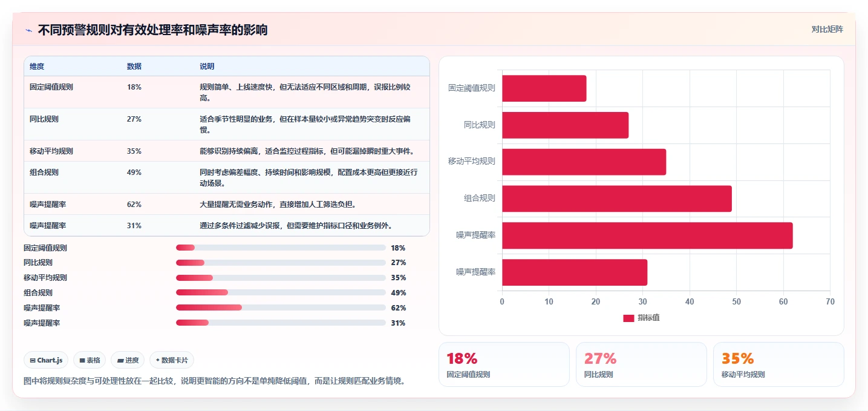Click the description starting 同时考虑偏差幅度

pyautogui.click(x=308, y=178)
